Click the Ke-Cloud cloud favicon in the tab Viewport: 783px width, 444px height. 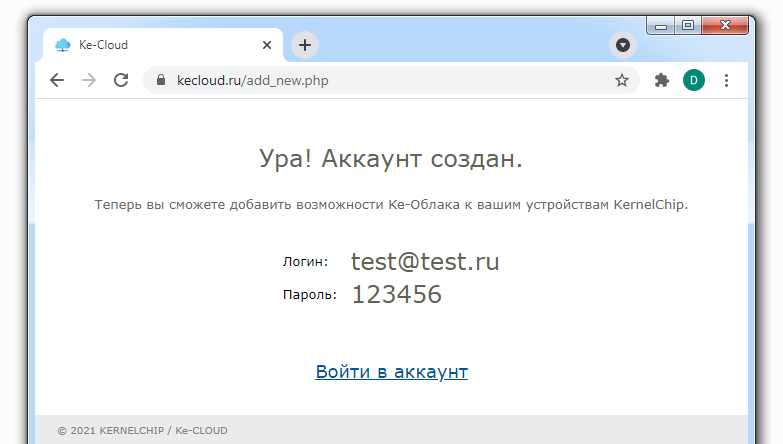coord(63,45)
